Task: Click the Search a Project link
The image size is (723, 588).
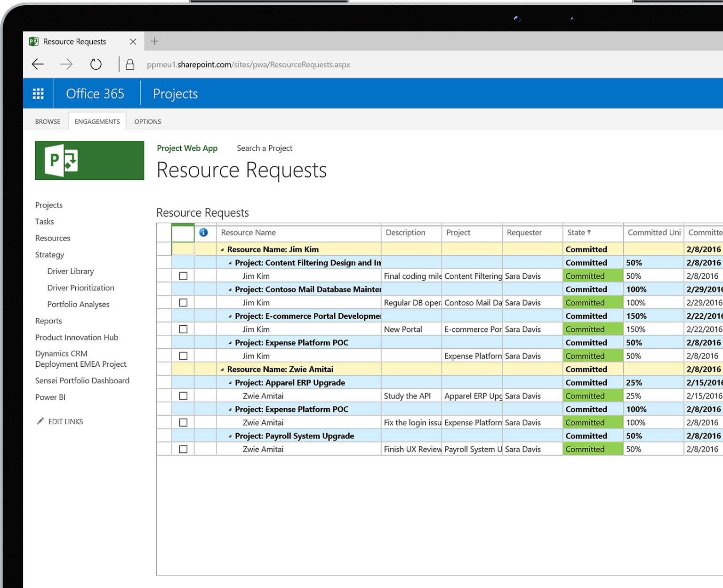Action: click(x=265, y=148)
